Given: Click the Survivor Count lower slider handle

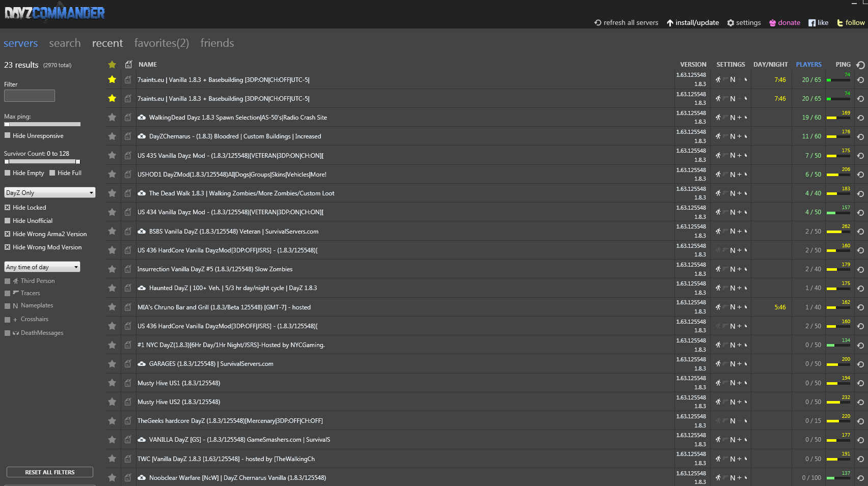Looking at the screenshot, I should [x=7, y=161].
